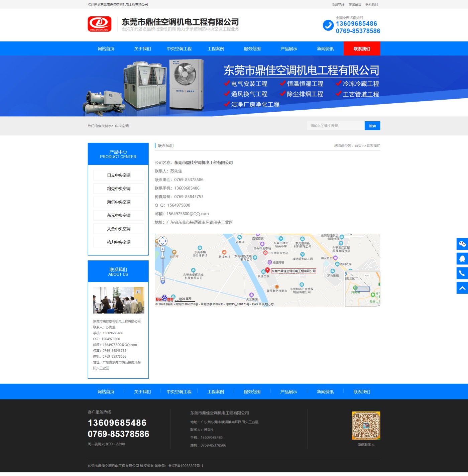
Task: Click 关于我们 in footer navigation
Action: click(142, 392)
